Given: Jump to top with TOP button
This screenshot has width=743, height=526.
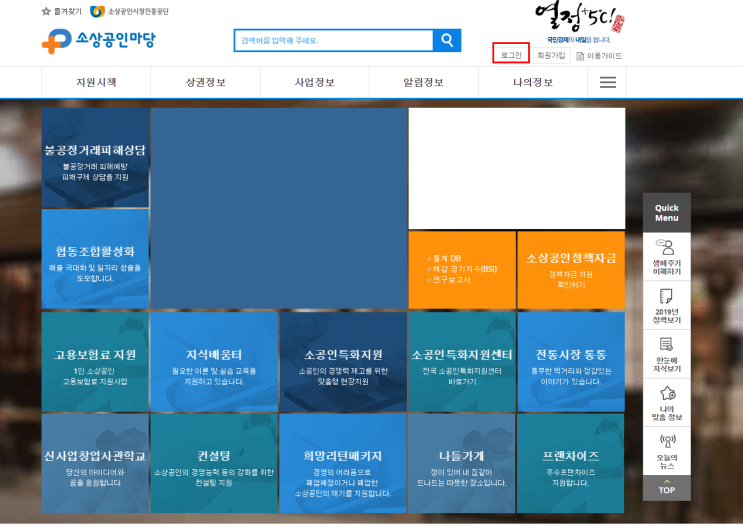Looking at the screenshot, I should (x=667, y=488).
